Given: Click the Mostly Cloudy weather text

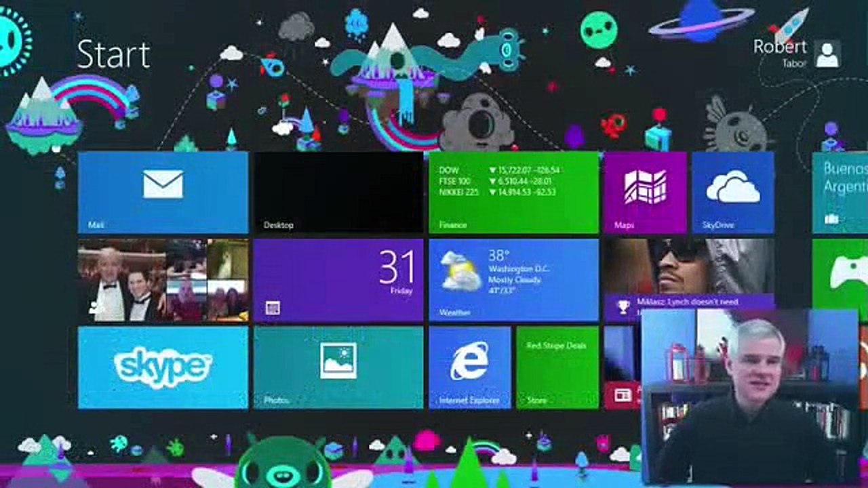Looking at the screenshot, I should click(514, 279).
